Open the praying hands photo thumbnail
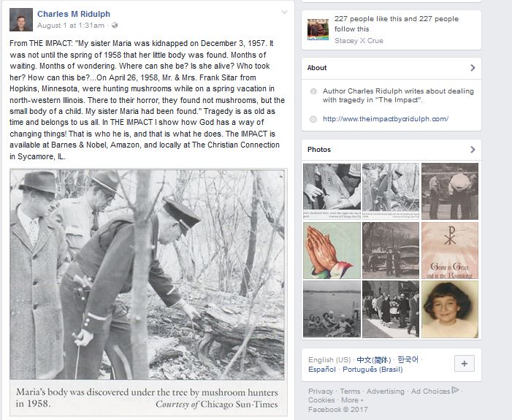 (332, 251)
